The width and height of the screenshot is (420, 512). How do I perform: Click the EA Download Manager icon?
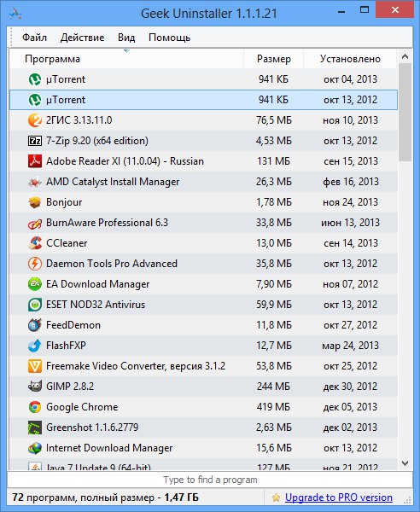(35, 284)
